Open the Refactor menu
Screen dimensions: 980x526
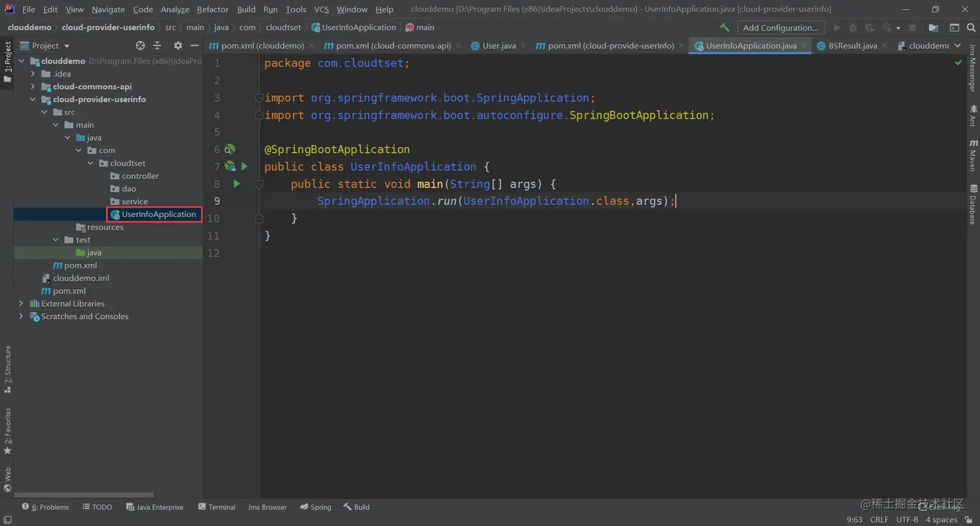[213, 10]
